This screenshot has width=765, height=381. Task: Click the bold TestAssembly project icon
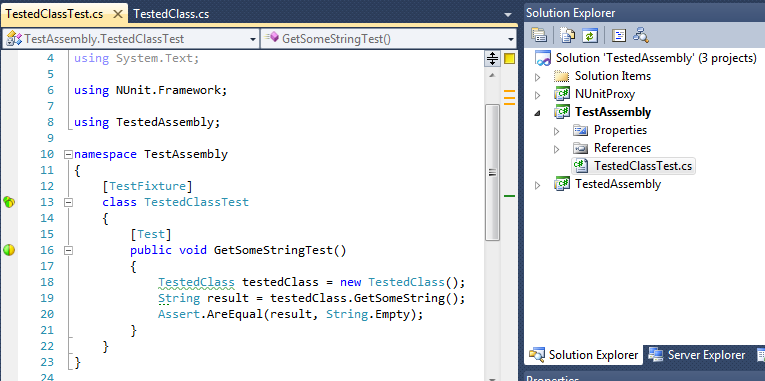click(562, 112)
